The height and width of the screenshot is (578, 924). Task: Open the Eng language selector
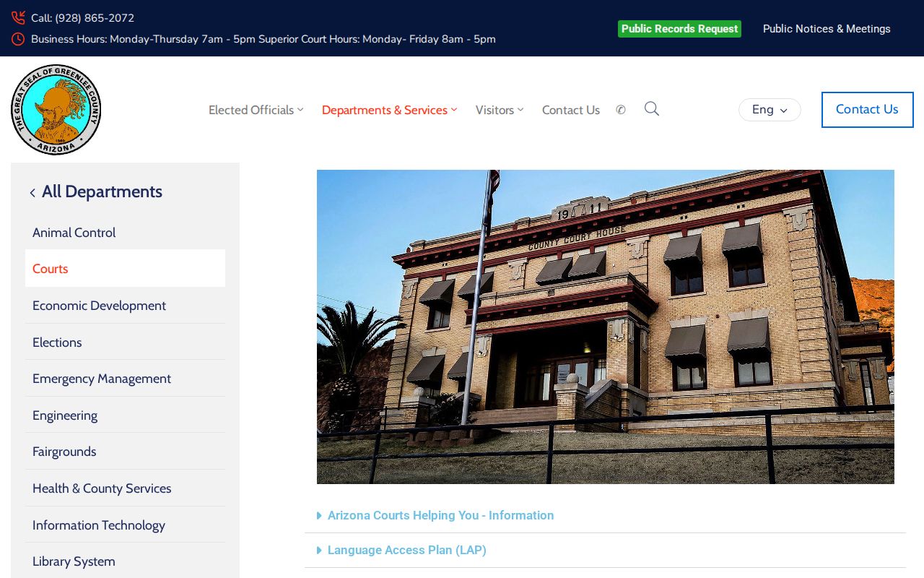[770, 110]
